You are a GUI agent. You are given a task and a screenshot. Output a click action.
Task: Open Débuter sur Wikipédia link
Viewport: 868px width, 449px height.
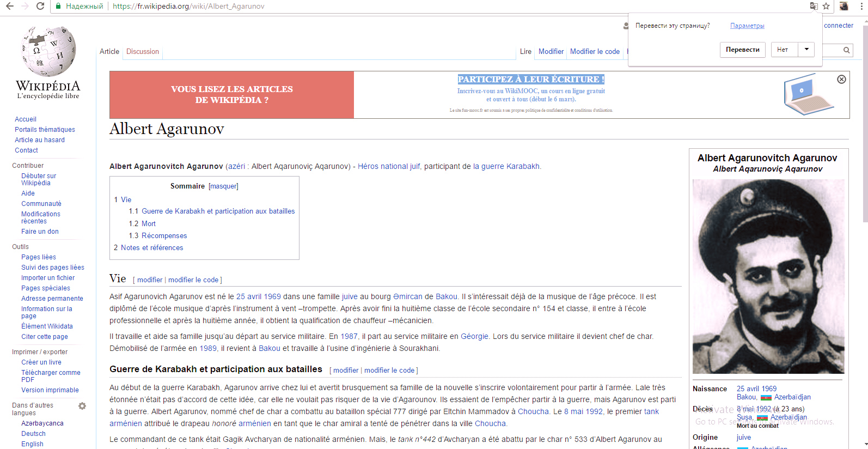[39, 179]
